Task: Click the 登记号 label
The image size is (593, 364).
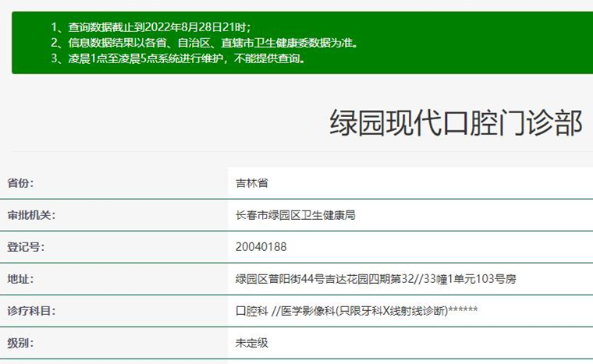Action: pos(26,247)
